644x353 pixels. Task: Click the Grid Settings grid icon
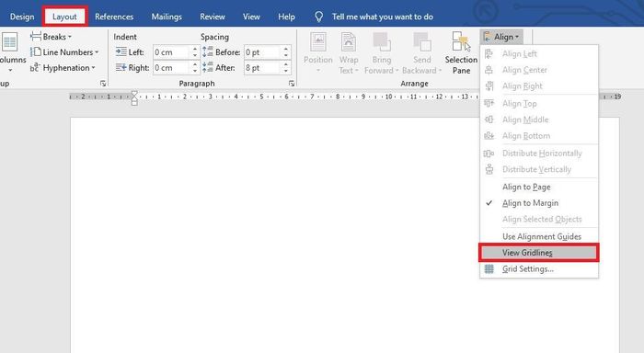(489, 268)
